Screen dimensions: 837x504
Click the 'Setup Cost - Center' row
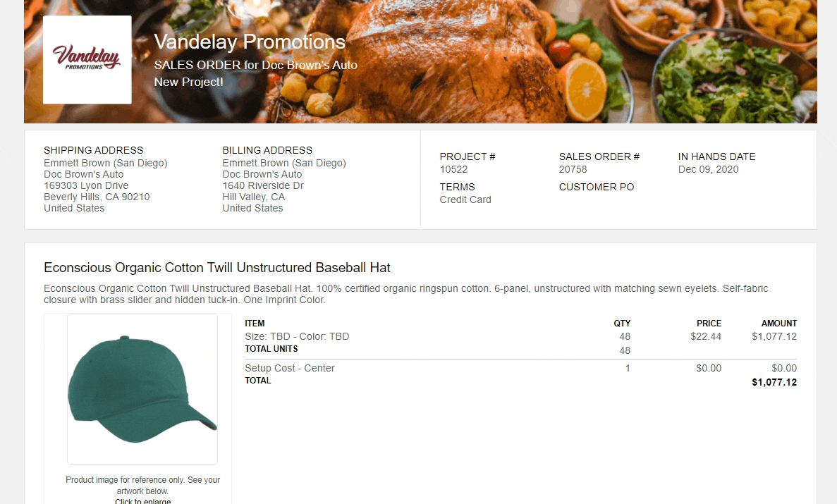click(x=520, y=368)
